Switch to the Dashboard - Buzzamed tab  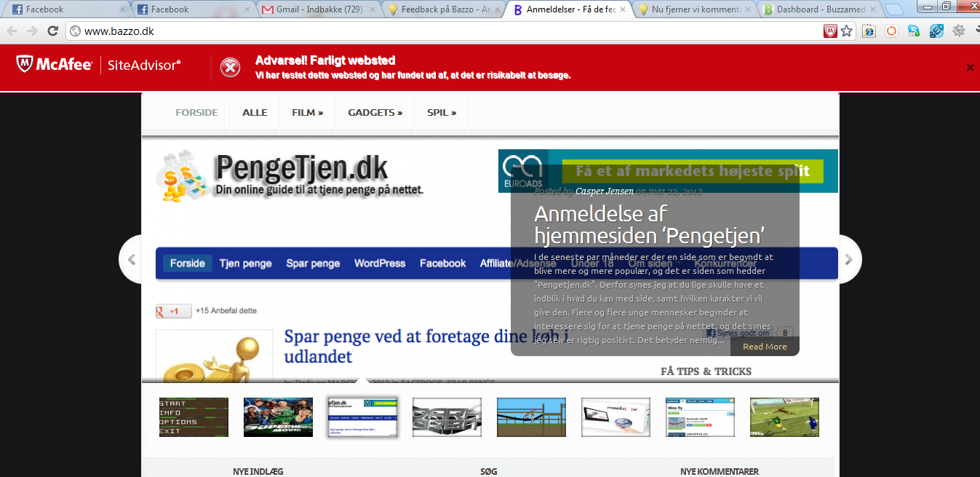click(820, 9)
